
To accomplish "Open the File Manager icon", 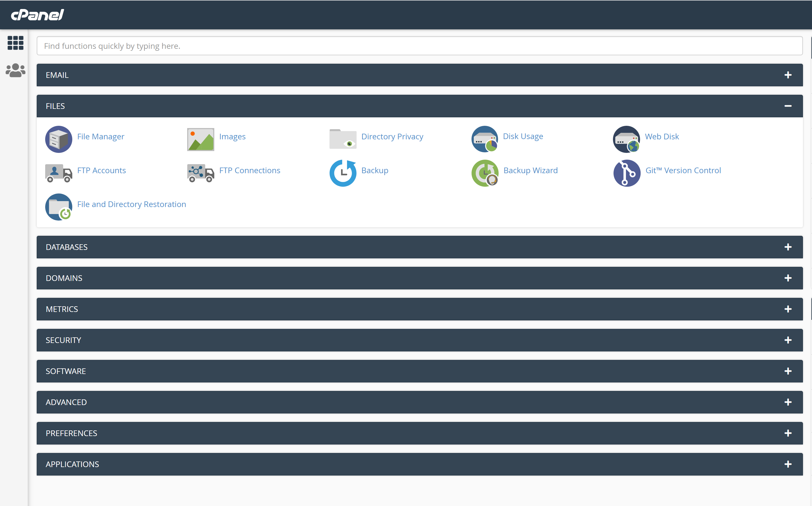I will [x=59, y=139].
